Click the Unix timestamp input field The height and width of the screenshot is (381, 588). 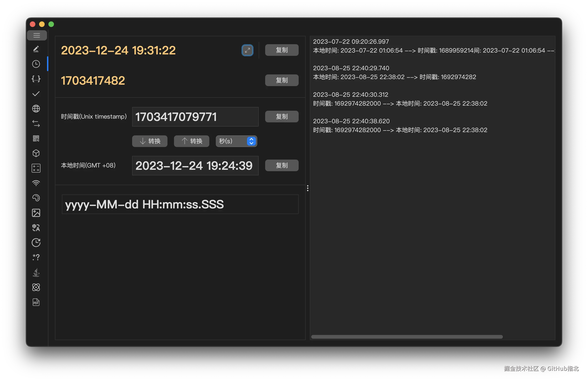[195, 117]
